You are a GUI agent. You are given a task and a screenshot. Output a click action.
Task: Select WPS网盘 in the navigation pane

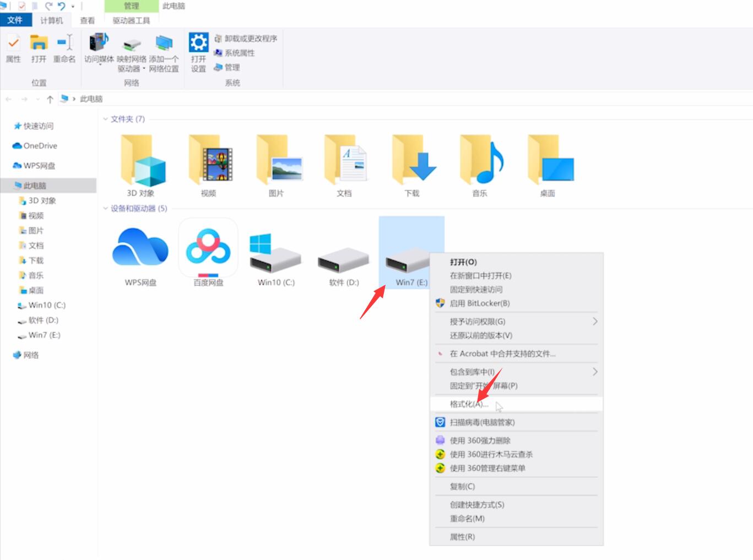click(x=34, y=166)
